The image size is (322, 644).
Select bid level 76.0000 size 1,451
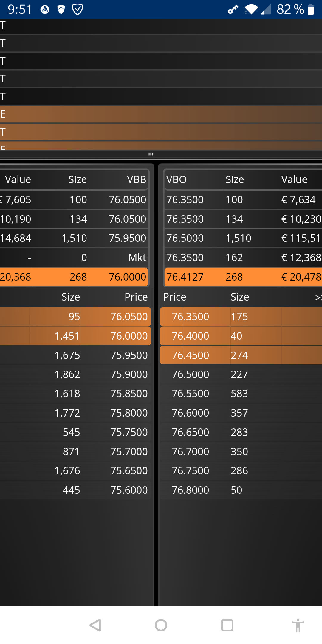[x=75, y=336]
